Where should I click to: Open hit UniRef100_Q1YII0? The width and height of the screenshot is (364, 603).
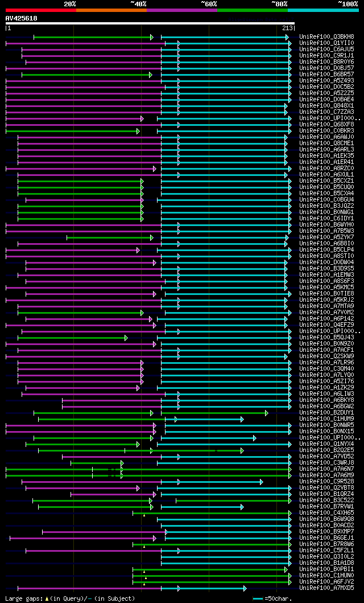(x=327, y=43)
